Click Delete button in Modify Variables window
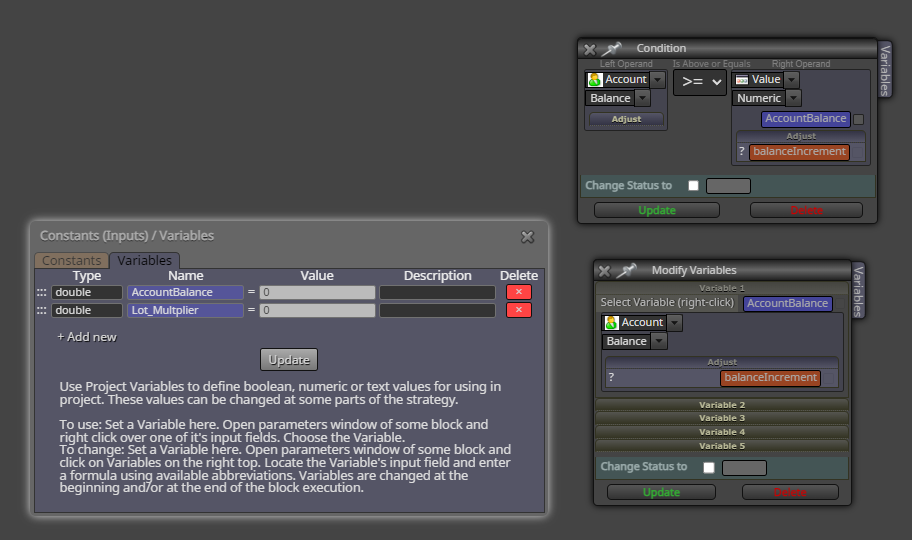Screen dimensions: 912x540 click(x=790, y=492)
